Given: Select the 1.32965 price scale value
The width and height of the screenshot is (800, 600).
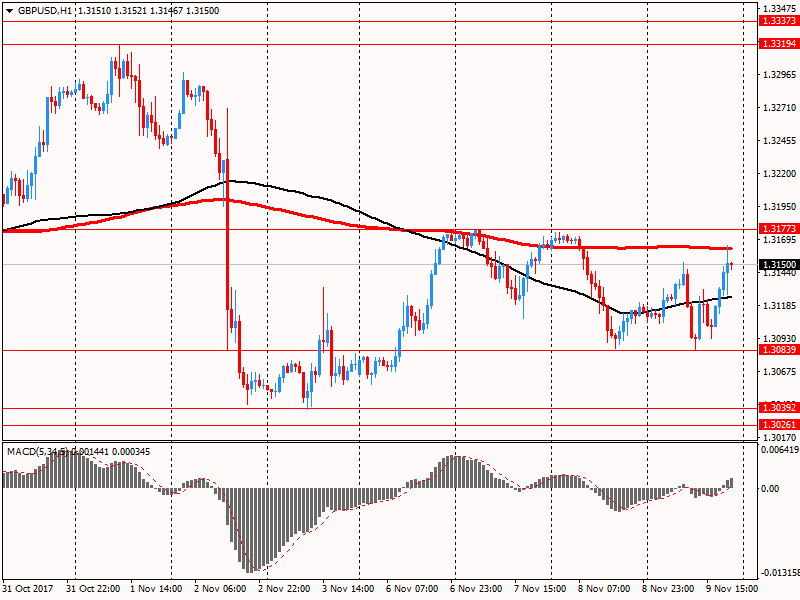Looking at the screenshot, I should 779,74.
